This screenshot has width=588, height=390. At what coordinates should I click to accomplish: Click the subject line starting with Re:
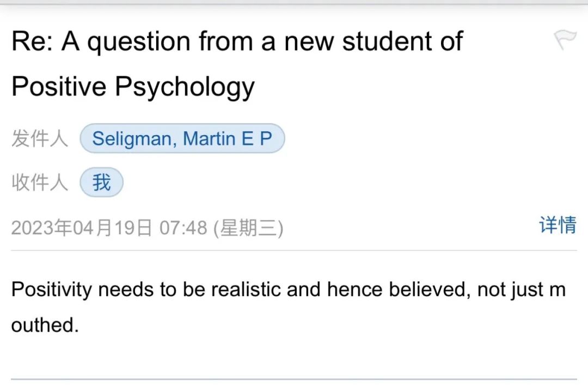click(x=237, y=42)
